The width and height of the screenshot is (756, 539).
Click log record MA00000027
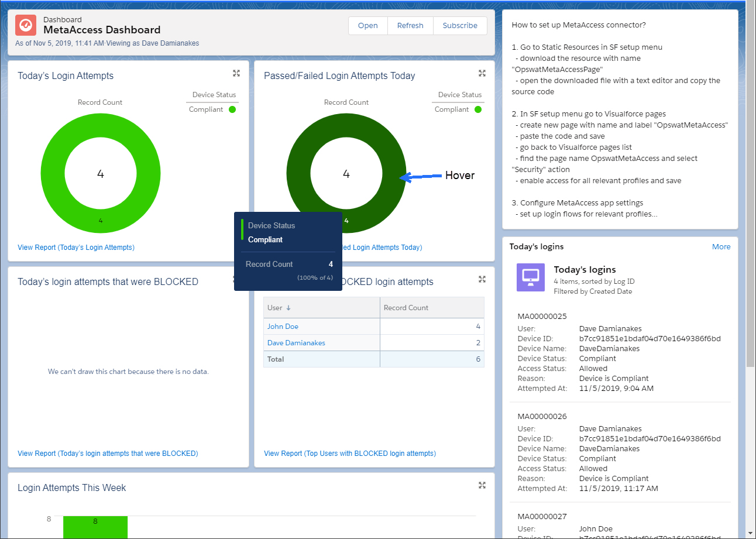(x=542, y=517)
